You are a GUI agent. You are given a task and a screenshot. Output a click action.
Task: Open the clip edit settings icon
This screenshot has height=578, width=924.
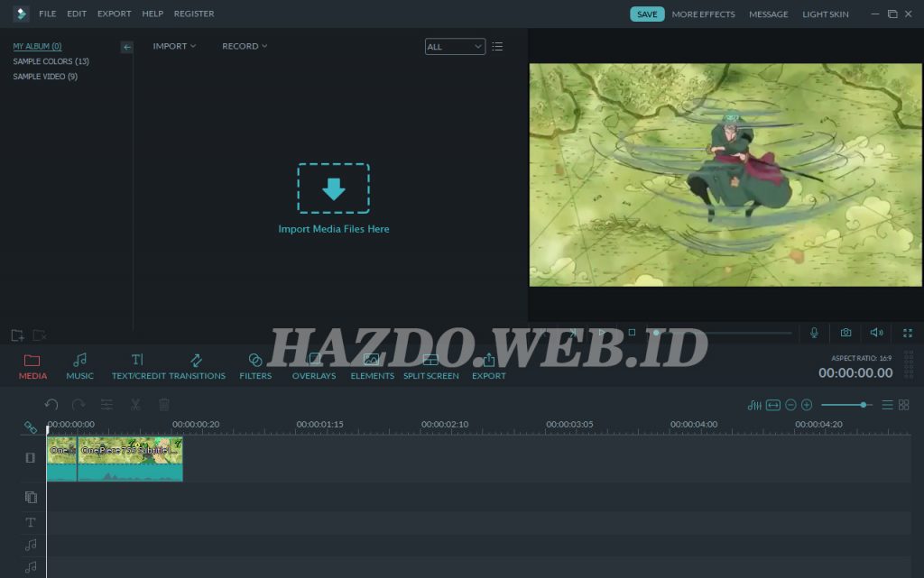point(106,404)
